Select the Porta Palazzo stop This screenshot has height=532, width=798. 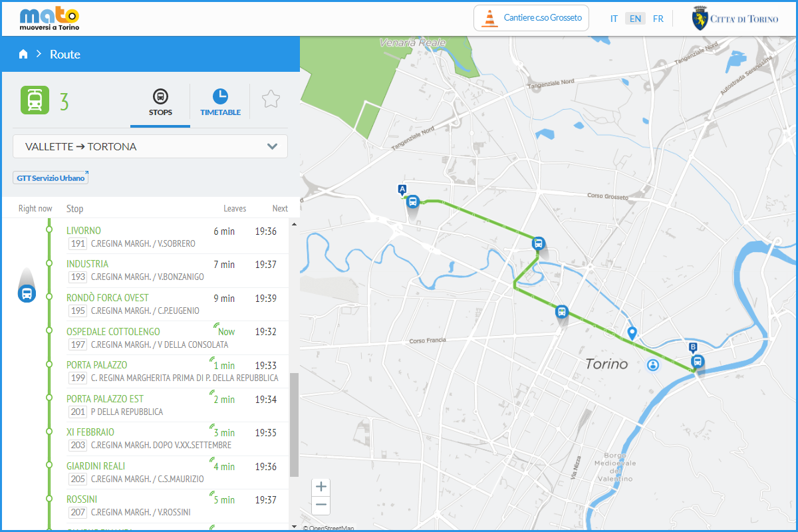click(x=97, y=365)
